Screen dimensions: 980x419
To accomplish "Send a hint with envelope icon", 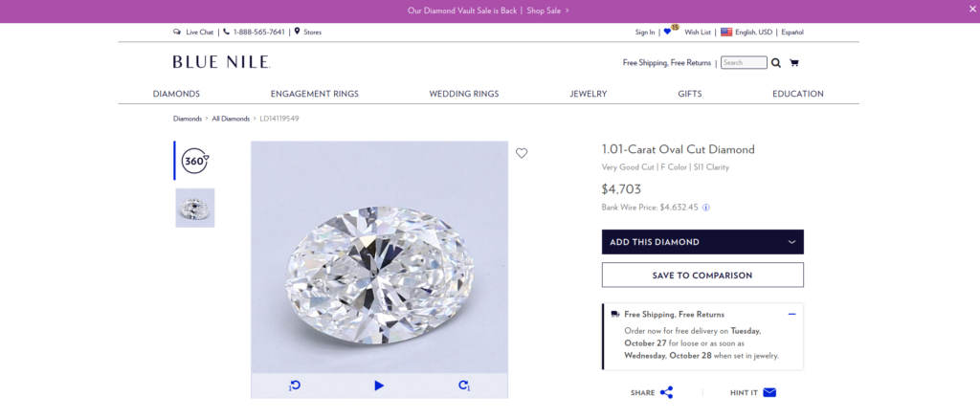I will click(x=769, y=392).
